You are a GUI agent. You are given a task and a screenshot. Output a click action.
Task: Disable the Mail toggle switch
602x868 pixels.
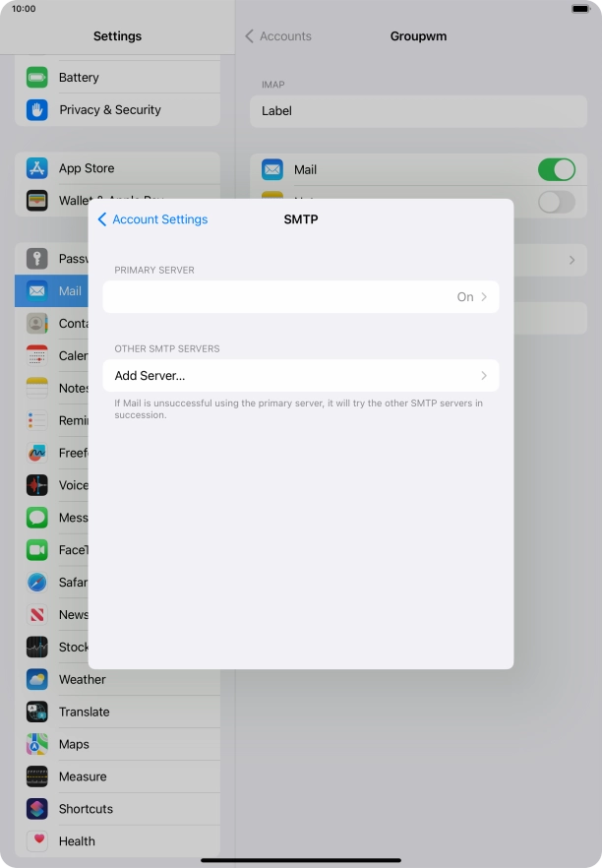pos(556,169)
